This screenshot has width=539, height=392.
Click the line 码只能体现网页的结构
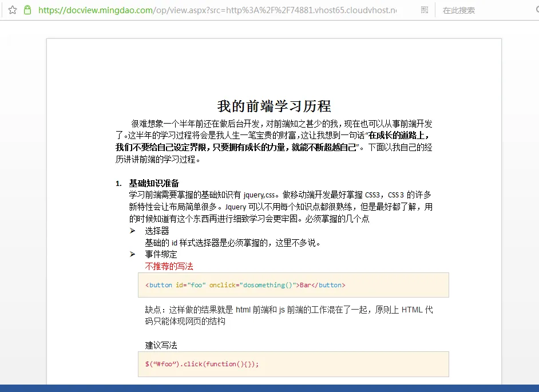click(x=185, y=322)
